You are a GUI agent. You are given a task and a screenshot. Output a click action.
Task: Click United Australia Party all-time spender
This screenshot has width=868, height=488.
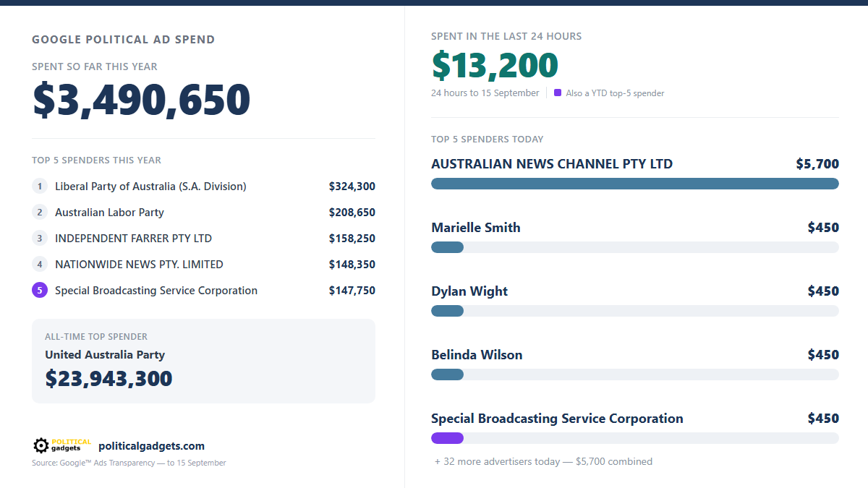tap(105, 355)
